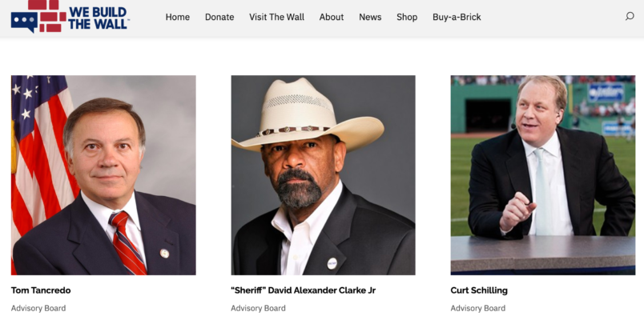Click the photo of man in cowboy hat
The image size is (644, 324).
point(324,175)
